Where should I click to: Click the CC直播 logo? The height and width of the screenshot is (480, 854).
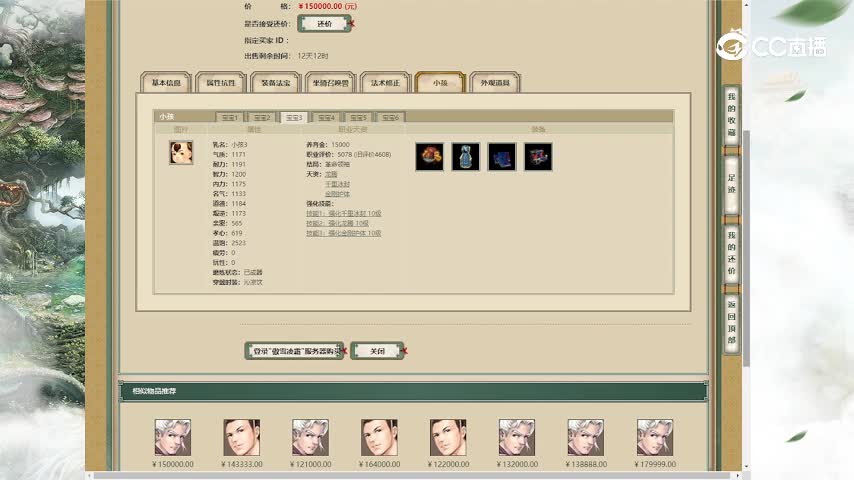(772, 45)
